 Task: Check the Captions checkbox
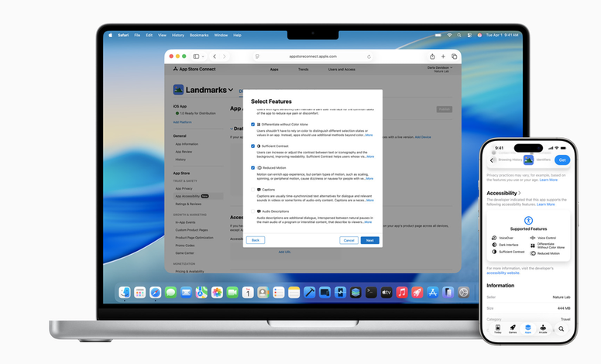tap(252, 190)
